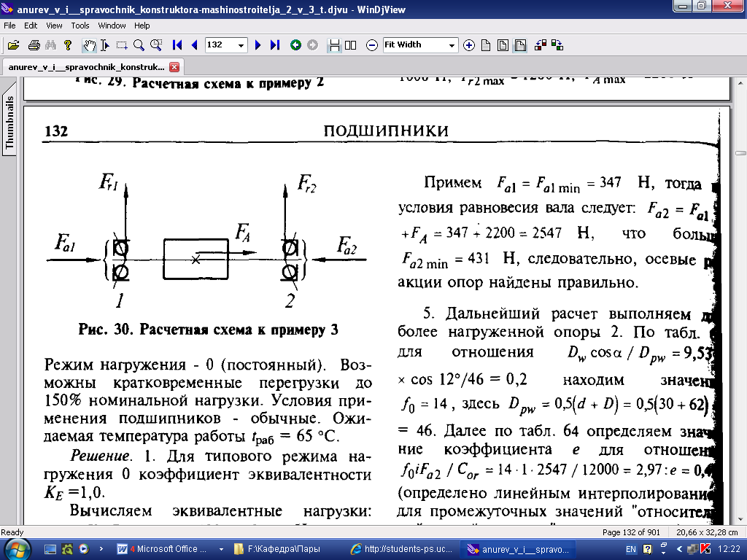Click the page heading ПОДШИПНИКИ
Image resolution: width=747 pixels, height=560 pixels.
(386, 131)
